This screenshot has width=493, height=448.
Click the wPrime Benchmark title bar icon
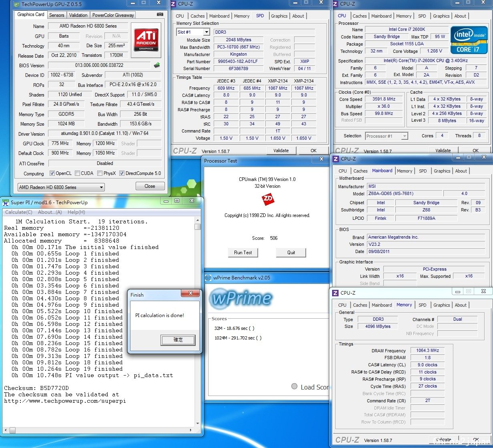[x=208, y=278]
